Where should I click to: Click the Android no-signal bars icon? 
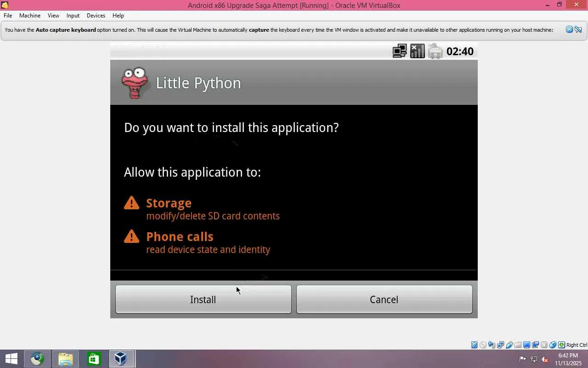pos(418,51)
